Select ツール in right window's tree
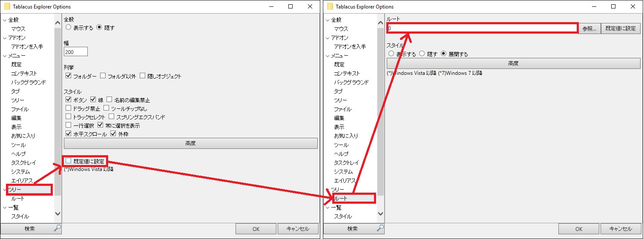 [341, 145]
